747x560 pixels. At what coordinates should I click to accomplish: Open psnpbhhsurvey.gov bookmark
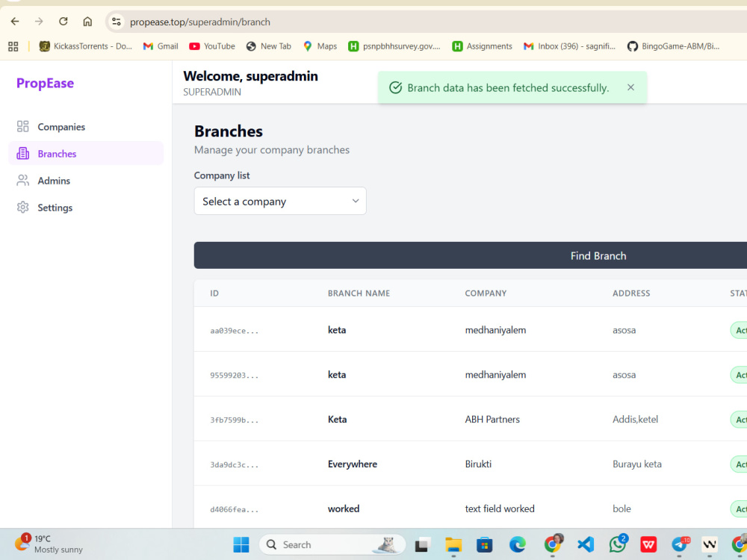point(394,46)
